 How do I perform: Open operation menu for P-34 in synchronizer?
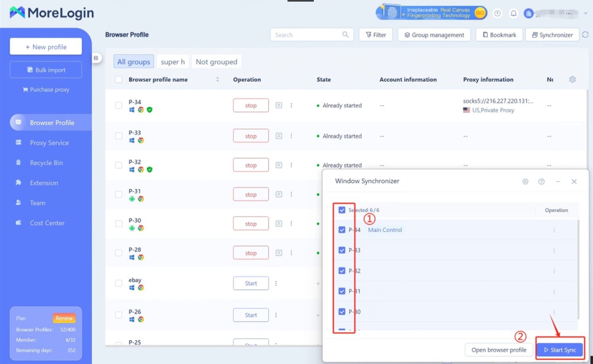[554, 230]
